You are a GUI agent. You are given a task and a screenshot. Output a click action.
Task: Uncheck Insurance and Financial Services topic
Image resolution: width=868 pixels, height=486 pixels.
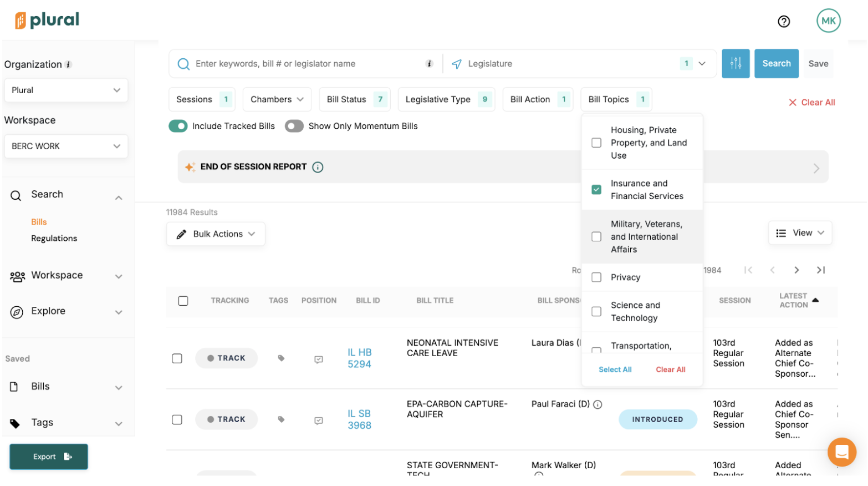point(596,190)
